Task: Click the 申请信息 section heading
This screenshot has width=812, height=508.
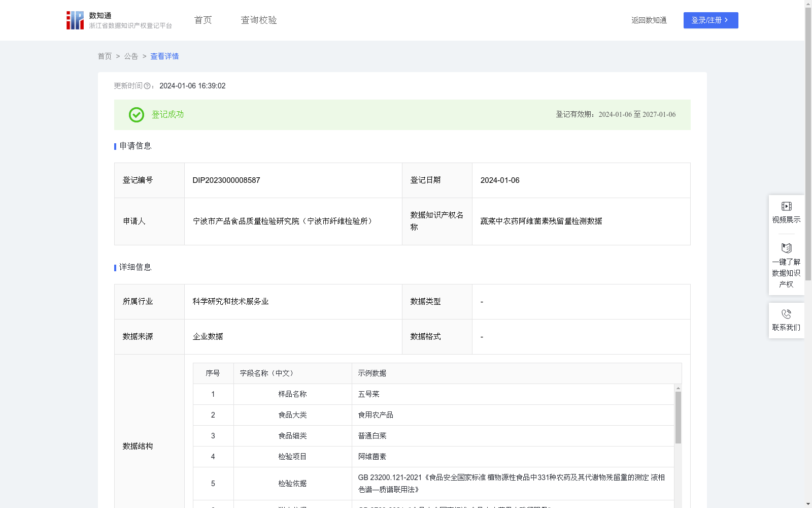Action: (136, 146)
